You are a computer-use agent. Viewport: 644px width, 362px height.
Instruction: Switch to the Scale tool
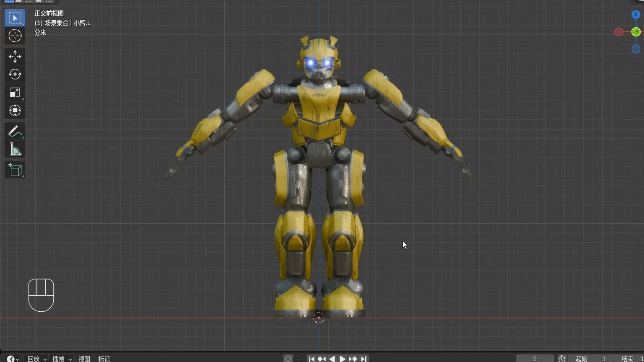coord(15,93)
